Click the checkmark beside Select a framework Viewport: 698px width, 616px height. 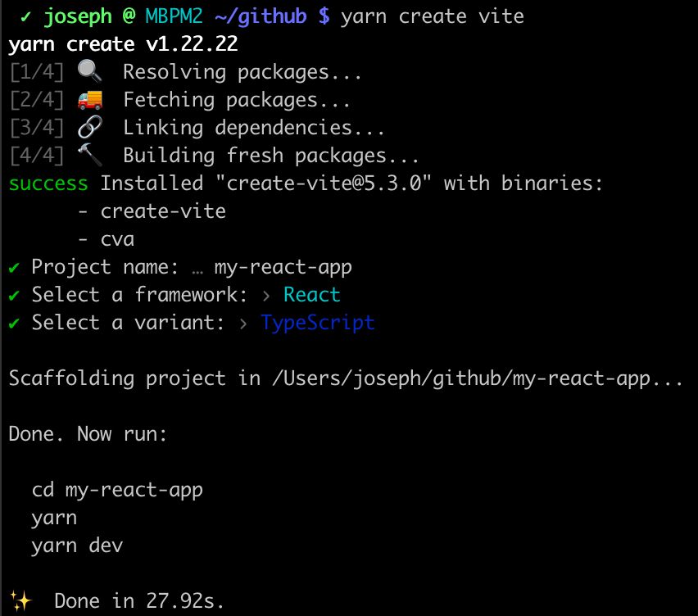[x=14, y=295]
